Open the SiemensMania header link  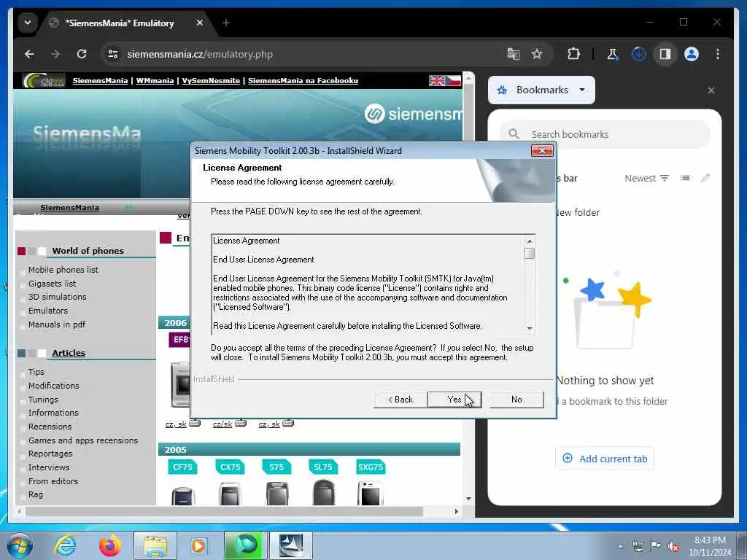[x=100, y=80]
